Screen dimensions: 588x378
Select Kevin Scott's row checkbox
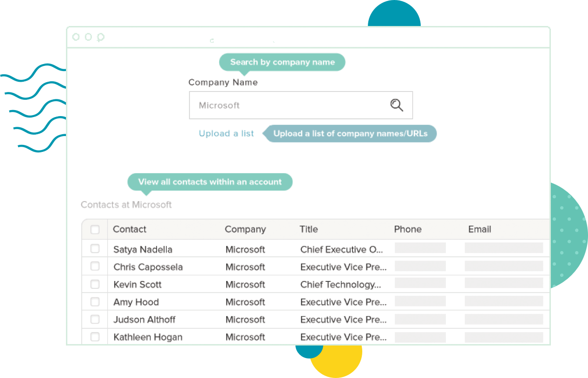coord(95,284)
